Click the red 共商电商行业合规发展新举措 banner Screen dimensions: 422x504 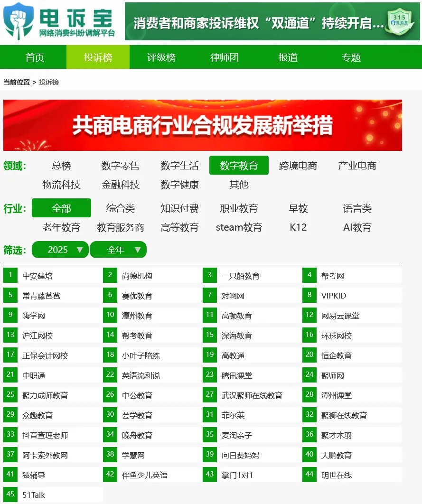203,125
